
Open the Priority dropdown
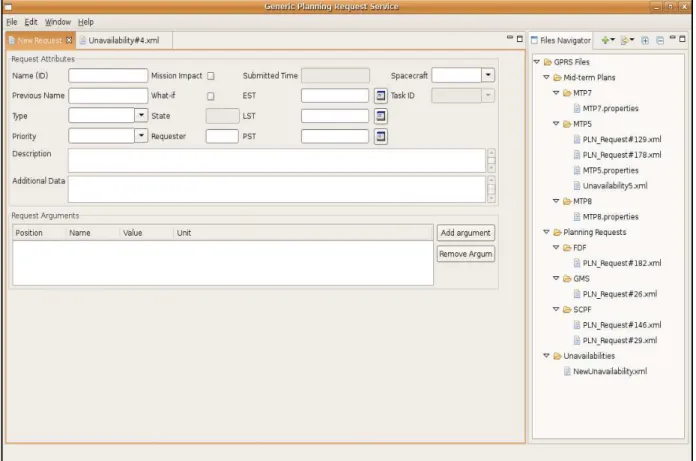pos(141,135)
